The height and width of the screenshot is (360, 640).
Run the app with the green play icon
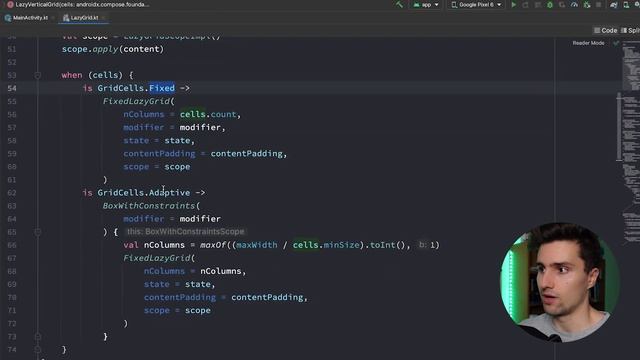coord(513,5)
